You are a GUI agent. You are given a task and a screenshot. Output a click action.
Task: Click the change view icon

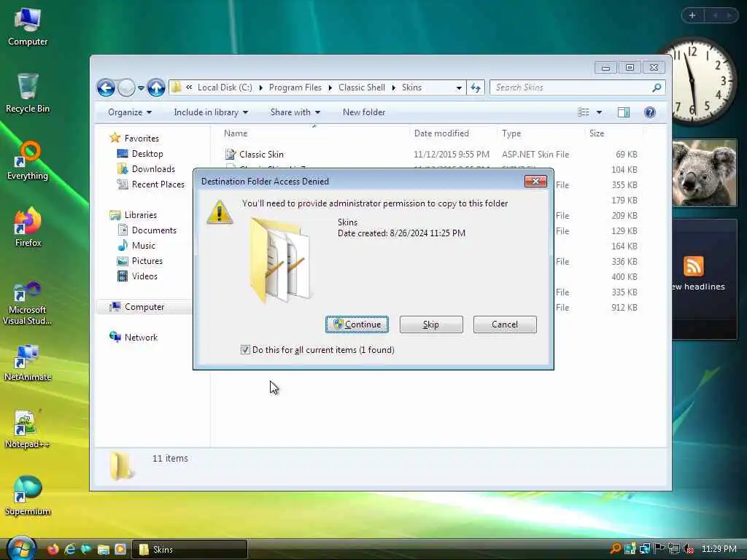[584, 112]
